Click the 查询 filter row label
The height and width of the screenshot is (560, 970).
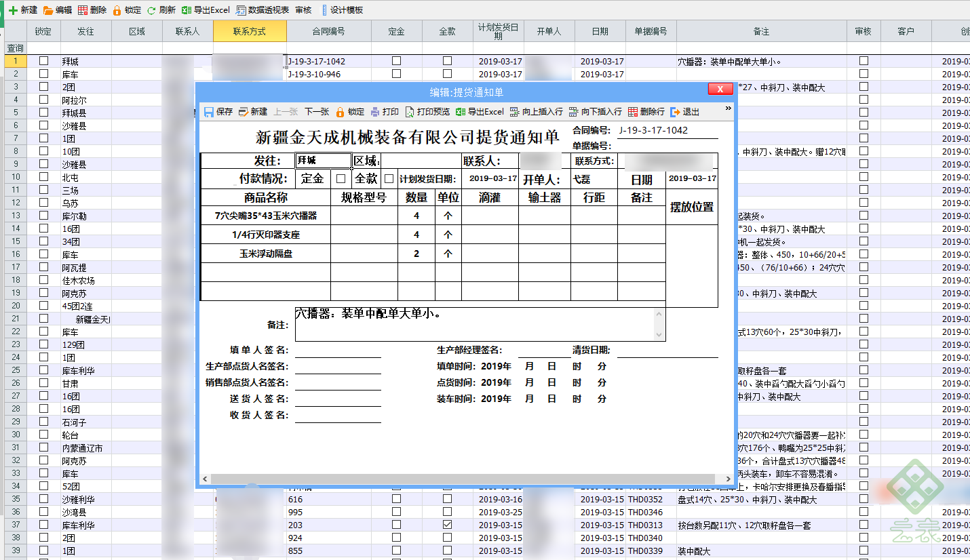[15, 48]
